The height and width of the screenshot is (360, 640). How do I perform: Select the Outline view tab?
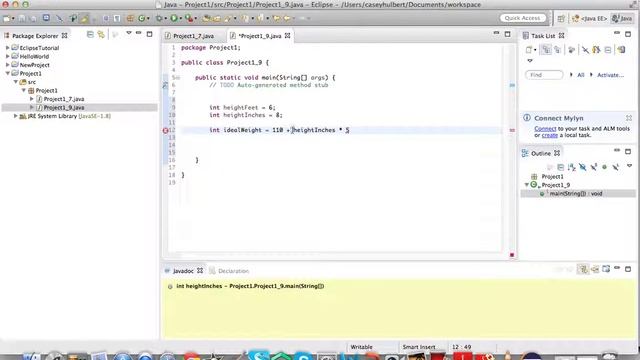(x=541, y=153)
